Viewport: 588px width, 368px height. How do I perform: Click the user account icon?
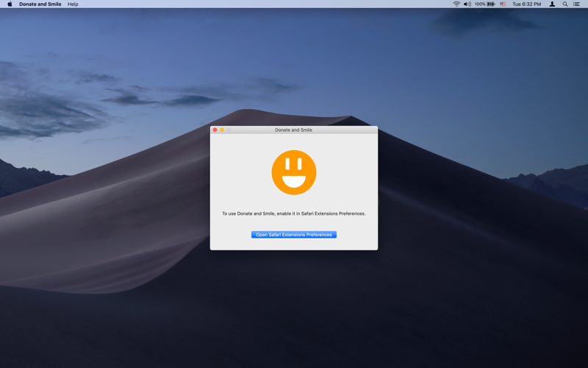click(x=552, y=4)
